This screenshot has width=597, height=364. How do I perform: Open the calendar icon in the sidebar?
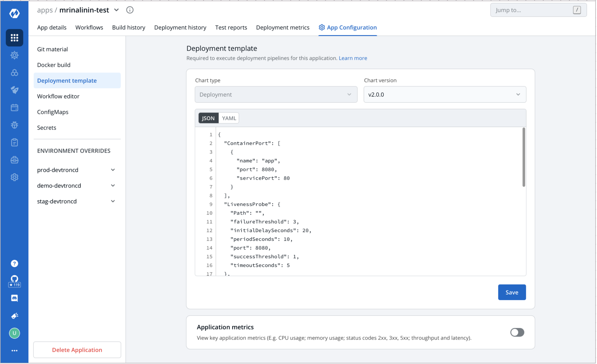click(14, 108)
